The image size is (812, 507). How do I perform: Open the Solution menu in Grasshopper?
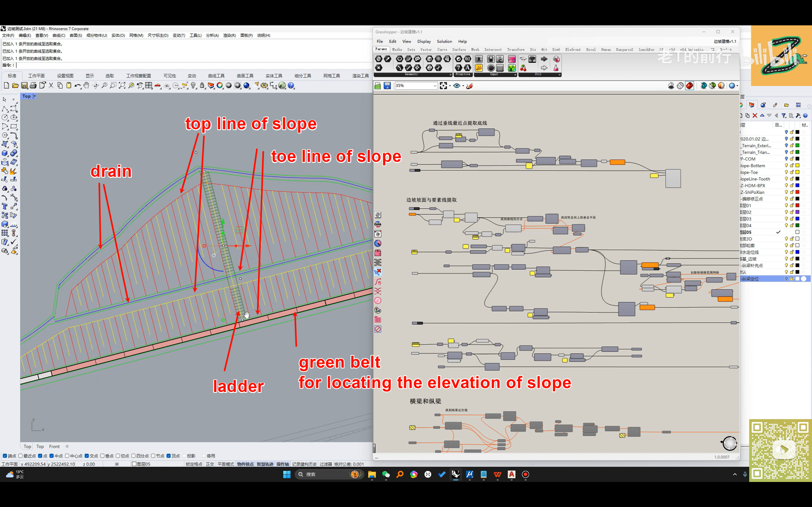(444, 41)
